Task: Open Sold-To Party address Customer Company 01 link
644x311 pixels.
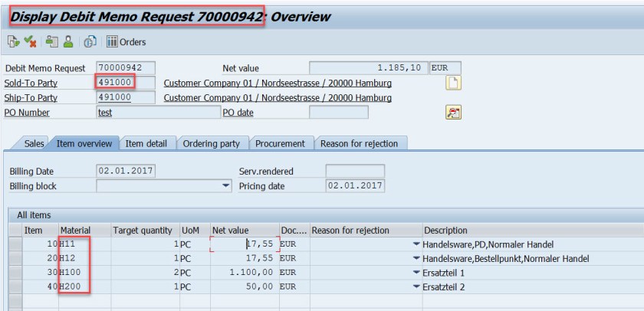Action: click(278, 83)
